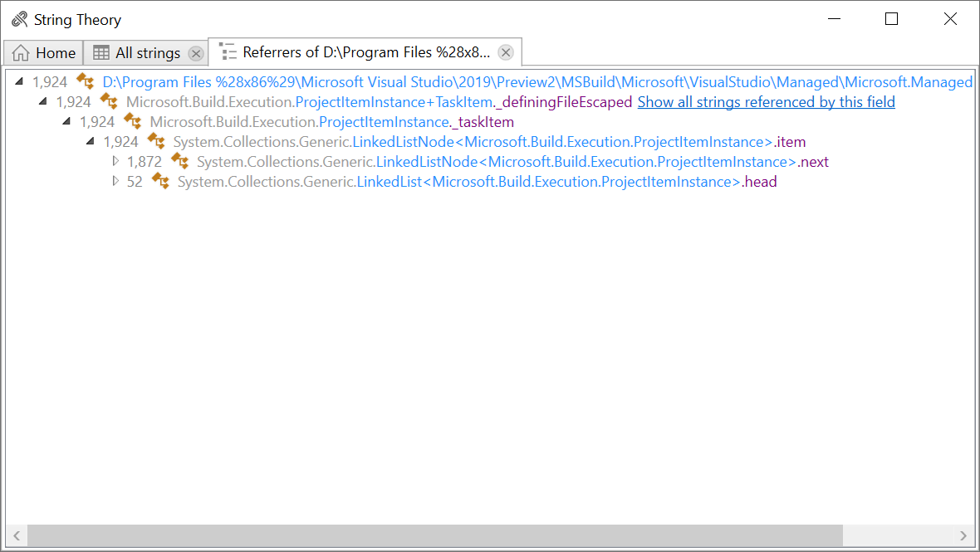Select the LinkedListNode .next row text

512,162
